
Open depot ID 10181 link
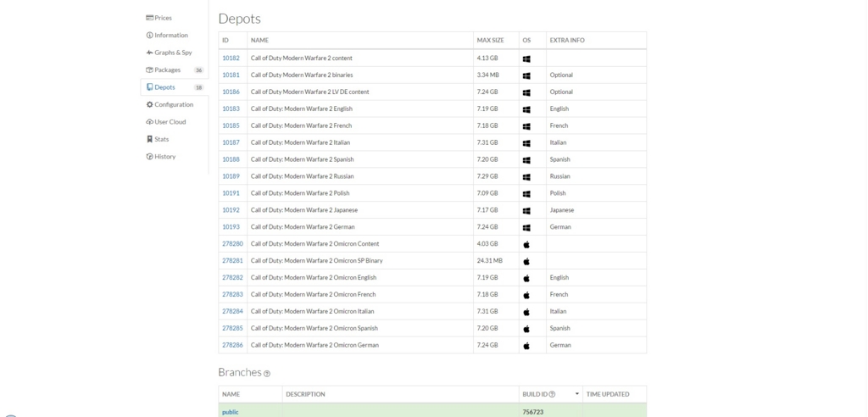pyautogui.click(x=231, y=75)
